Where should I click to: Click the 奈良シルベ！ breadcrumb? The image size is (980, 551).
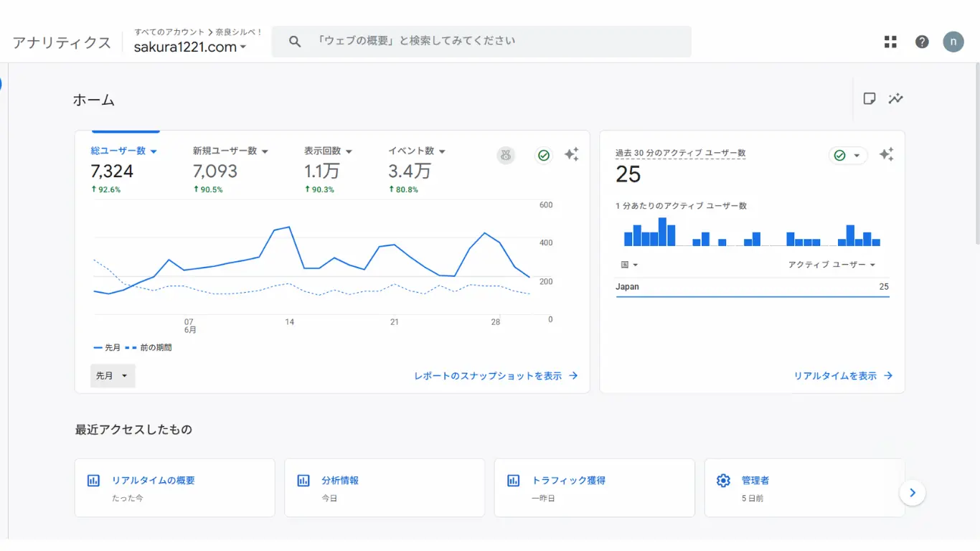coord(240,32)
